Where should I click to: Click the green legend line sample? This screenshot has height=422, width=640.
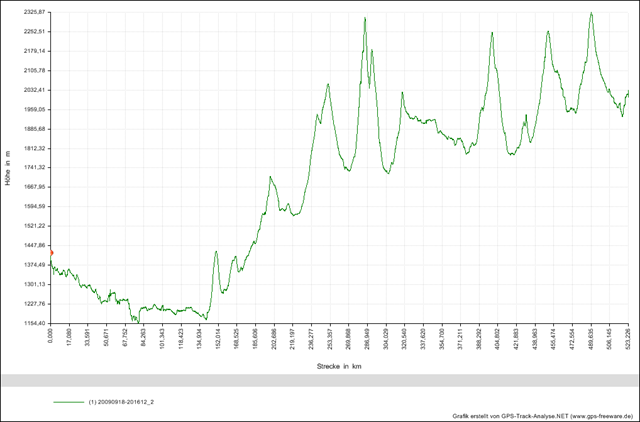tap(68, 401)
